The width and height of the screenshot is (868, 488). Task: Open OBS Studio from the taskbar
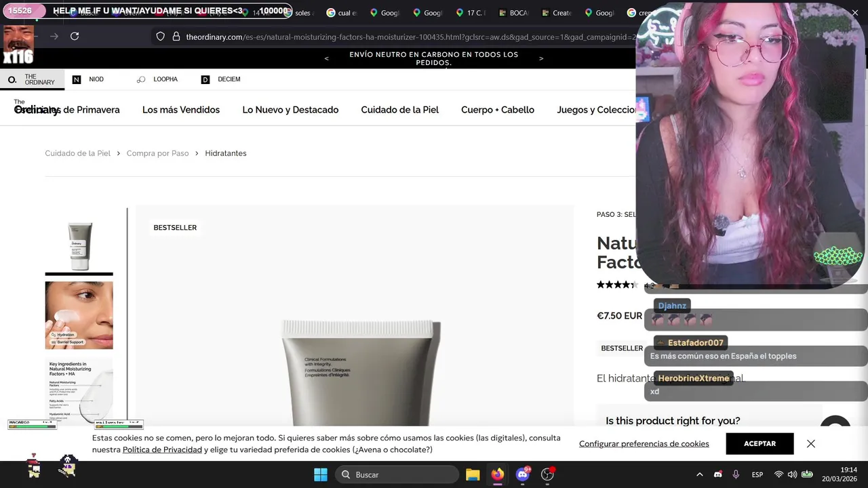point(547,474)
